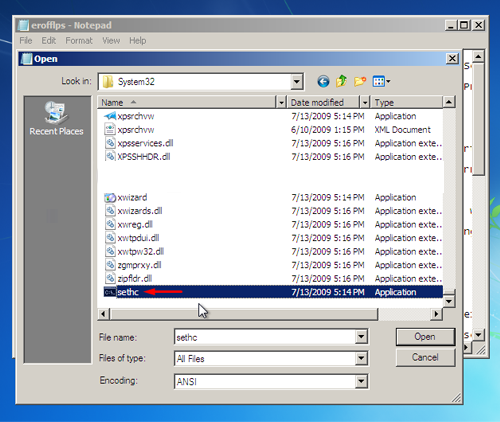
Task: Click the xwizards.dll file icon
Action: tap(110, 211)
